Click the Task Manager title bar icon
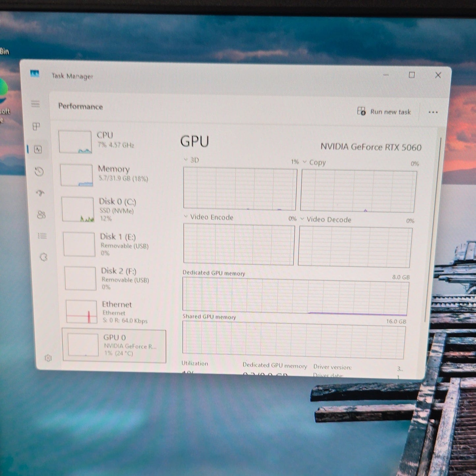This screenshot has height=476, width=476. pyautogui.click(x=35, y=73)
